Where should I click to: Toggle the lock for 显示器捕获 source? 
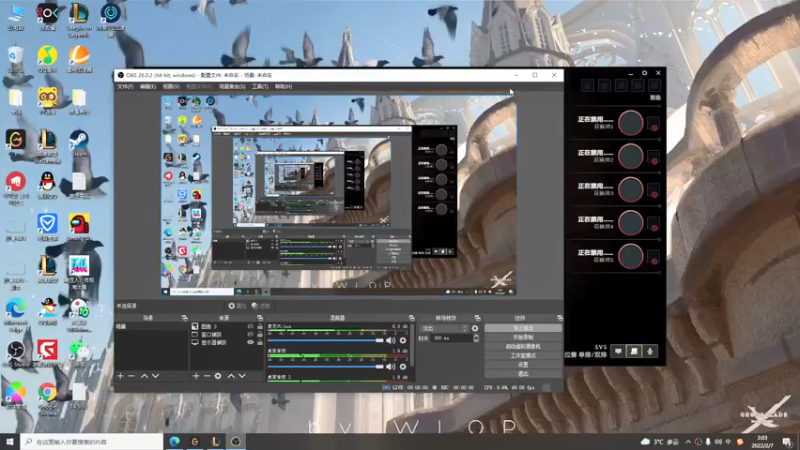point(259,342)
